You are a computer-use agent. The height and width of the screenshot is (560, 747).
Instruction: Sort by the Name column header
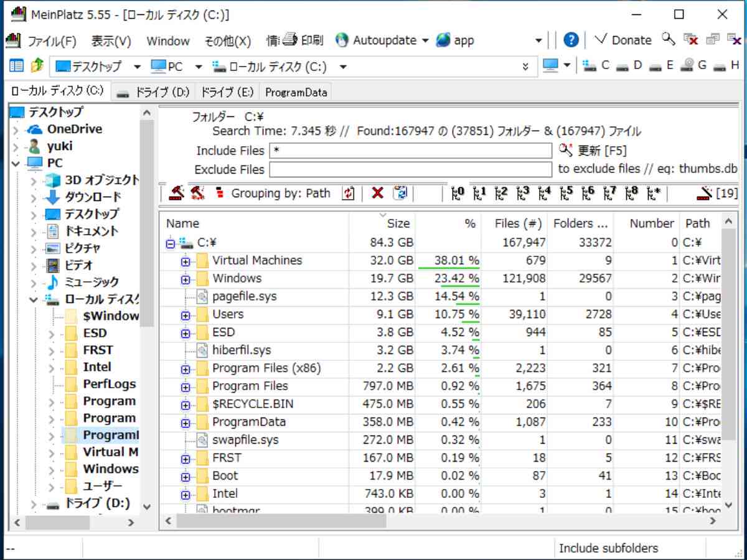click(x=254, y=223)
